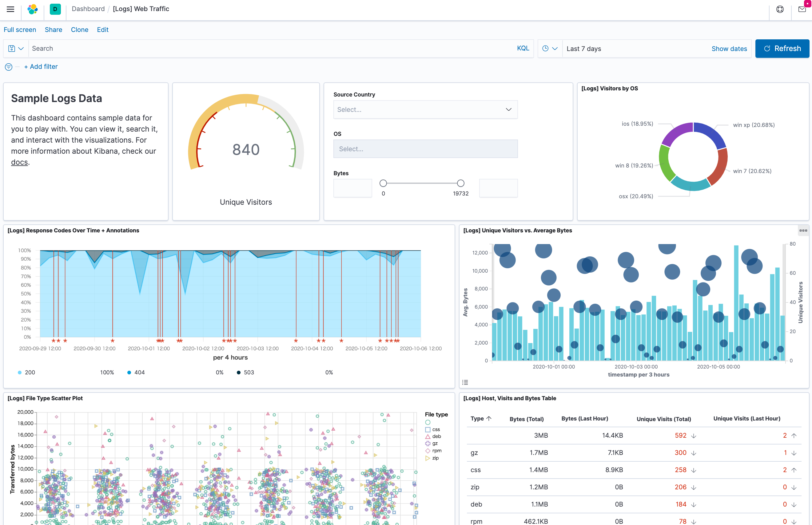Click the Elastic logo icon
This screenshot has height=525, width=812.
[x=33, y=9]
